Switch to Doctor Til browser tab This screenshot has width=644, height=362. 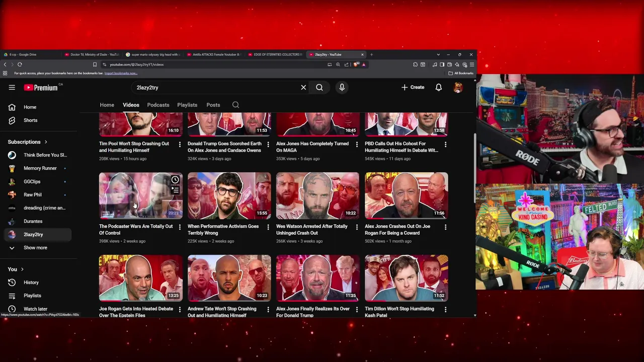coord(92,54)
